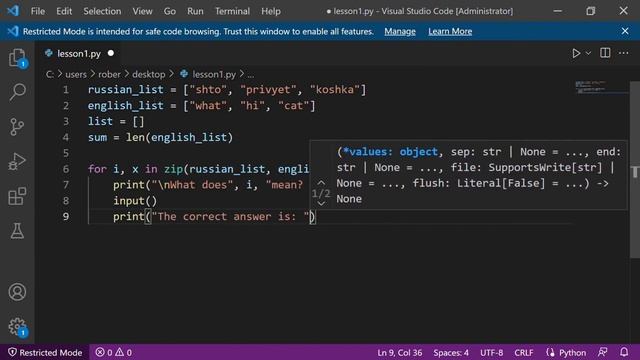Click the list = [] line
This screenshot has height=360, width=640.
[116, 122]
